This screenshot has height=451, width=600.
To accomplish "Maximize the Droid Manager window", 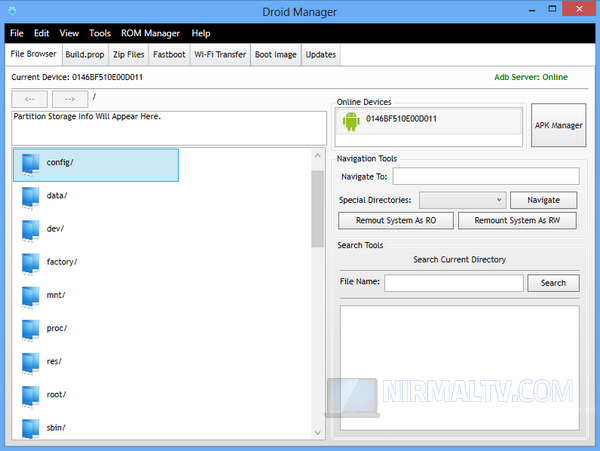I will (x=552, y=9).
